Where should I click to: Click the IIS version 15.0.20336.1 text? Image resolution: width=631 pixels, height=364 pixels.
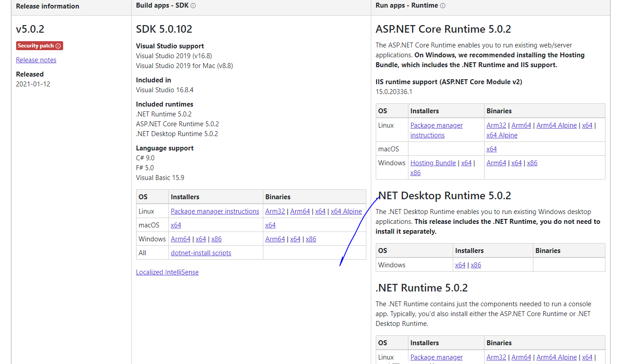click(394, 92)
